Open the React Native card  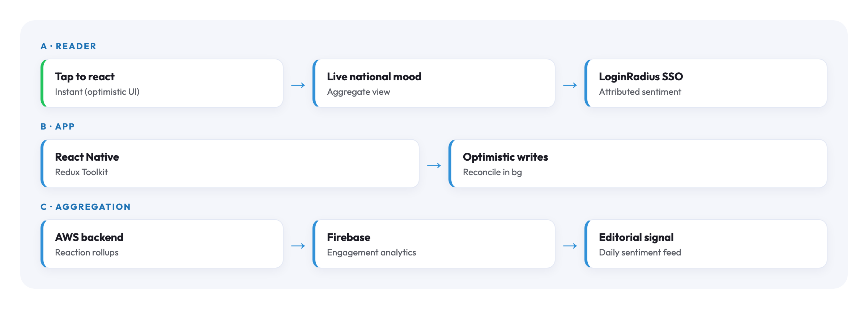pyautogui.click(x=230, y=164)
